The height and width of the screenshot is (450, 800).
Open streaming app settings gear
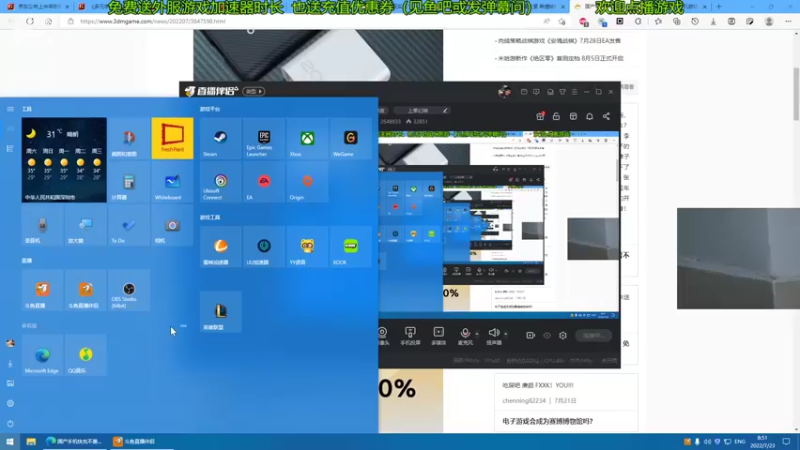(x=563, y=335)
